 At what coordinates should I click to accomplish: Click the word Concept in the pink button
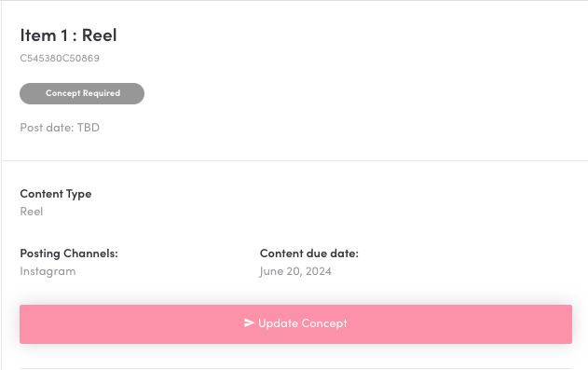tap(324, 323)
